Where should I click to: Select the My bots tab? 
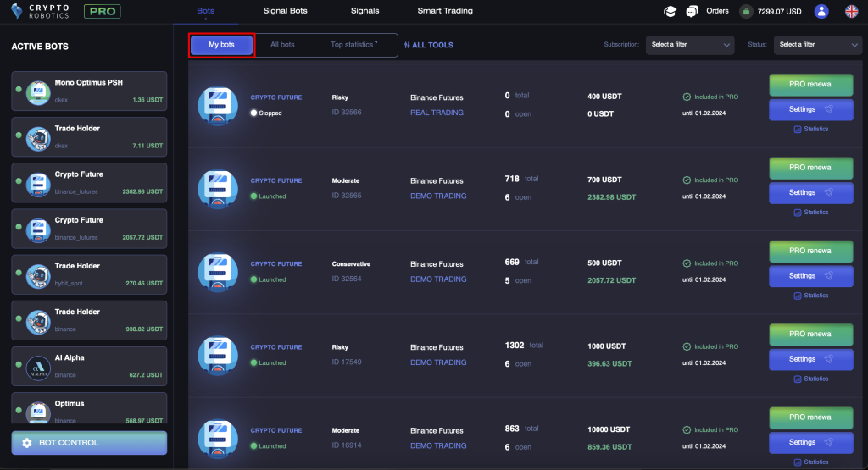(x=221, y=45)
